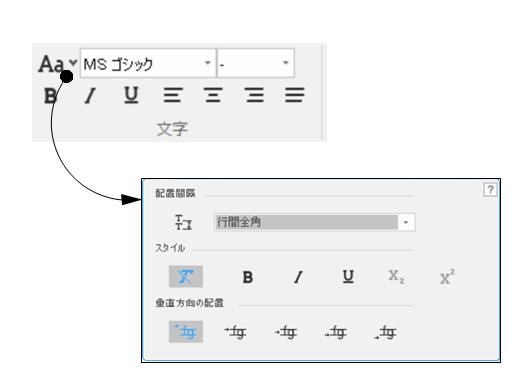Center text with ribbon align icon

(213, 95)
